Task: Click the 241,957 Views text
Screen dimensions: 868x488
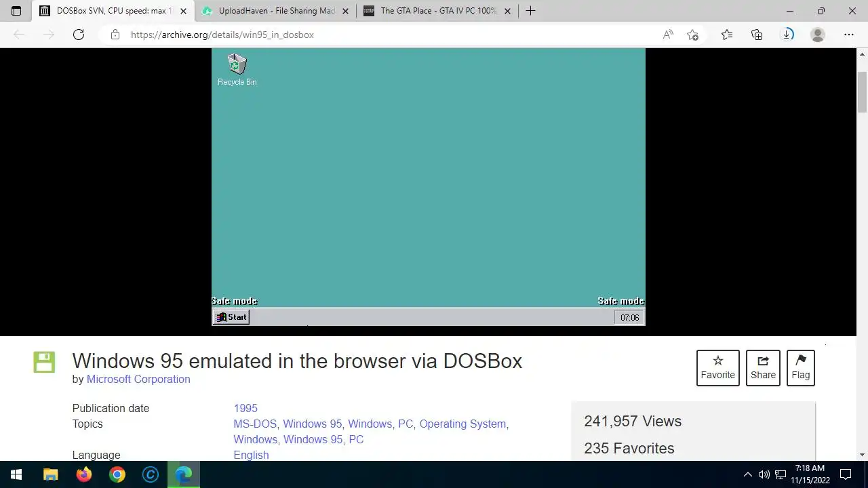Action: coord(633,421)
